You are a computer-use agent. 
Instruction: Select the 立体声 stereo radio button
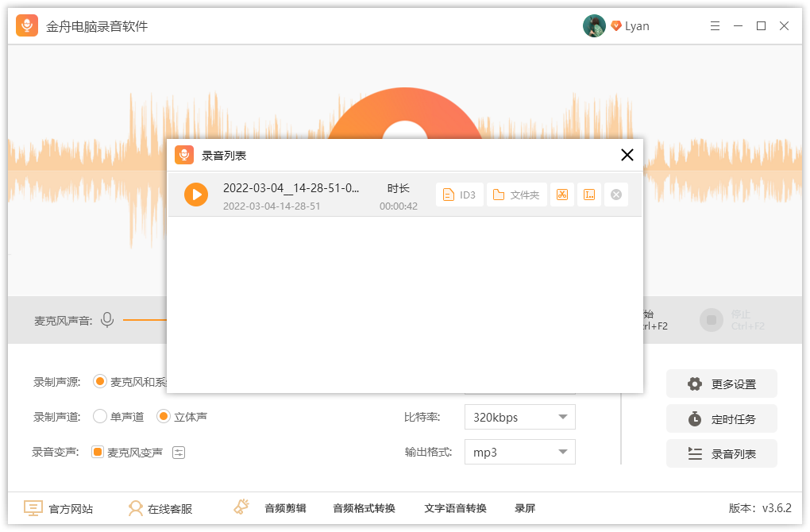(164, 417)
